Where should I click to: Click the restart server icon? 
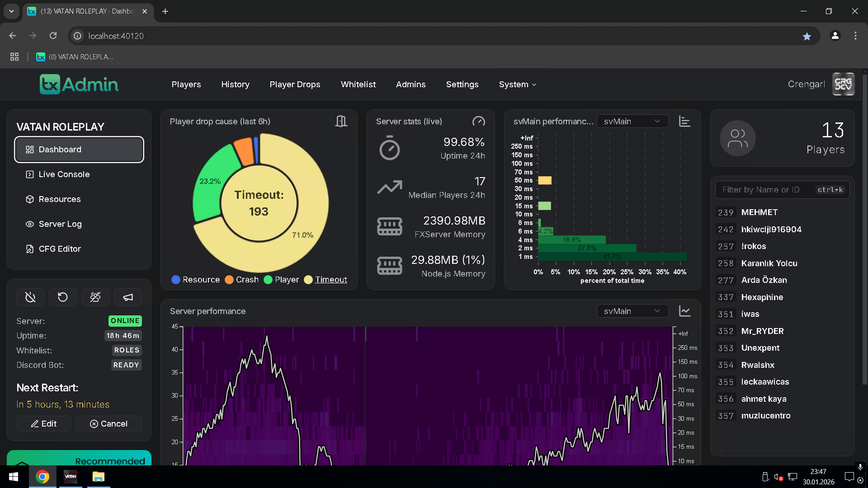point(63,297)
